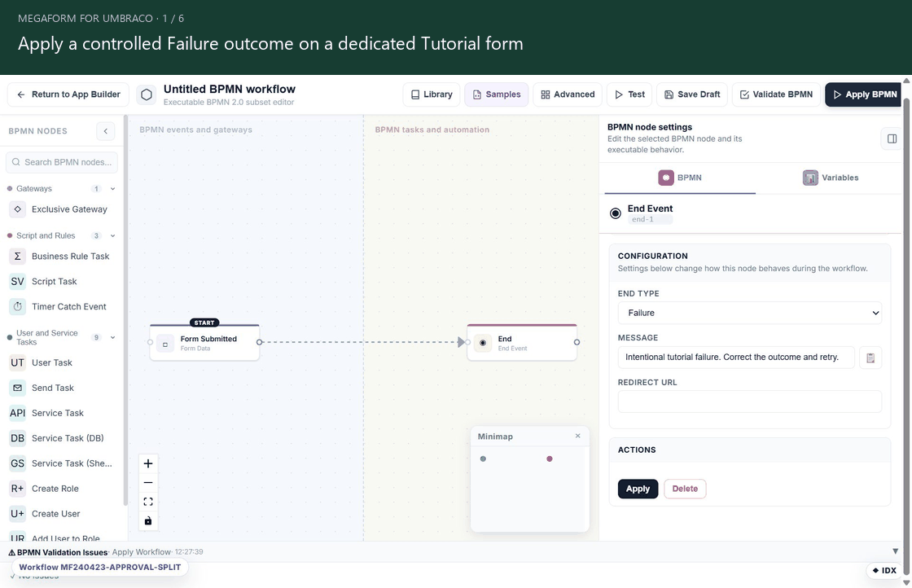This screenshot has width=912, height=588.
Task: Apply the End Event node settings
Action: pyautogui.click(x=638, y=489)
